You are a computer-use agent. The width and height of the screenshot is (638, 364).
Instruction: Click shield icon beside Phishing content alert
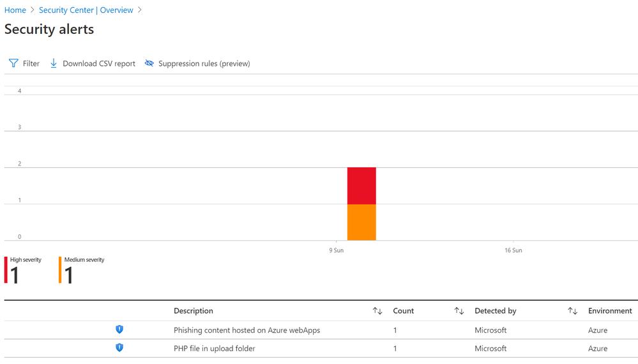(x=119, y=330)
